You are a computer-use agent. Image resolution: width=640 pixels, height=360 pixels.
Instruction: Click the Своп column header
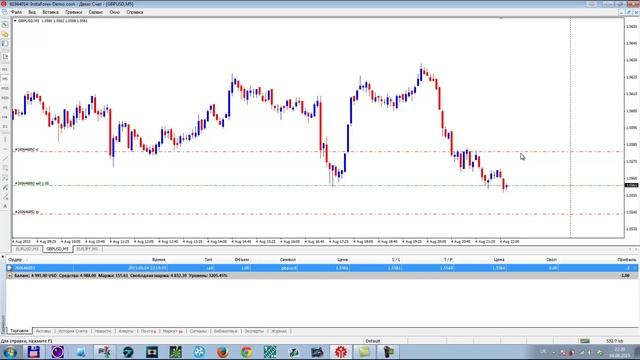(x=551, y=260)
